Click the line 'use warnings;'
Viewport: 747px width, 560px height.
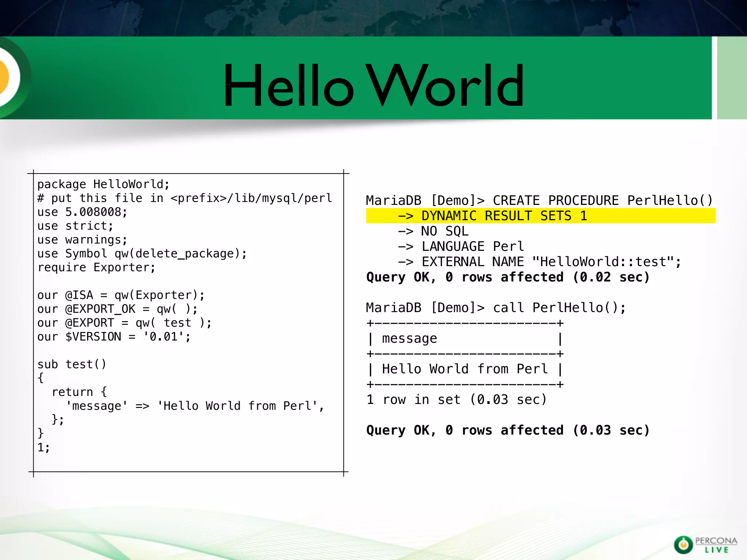[x=82, y=240]
